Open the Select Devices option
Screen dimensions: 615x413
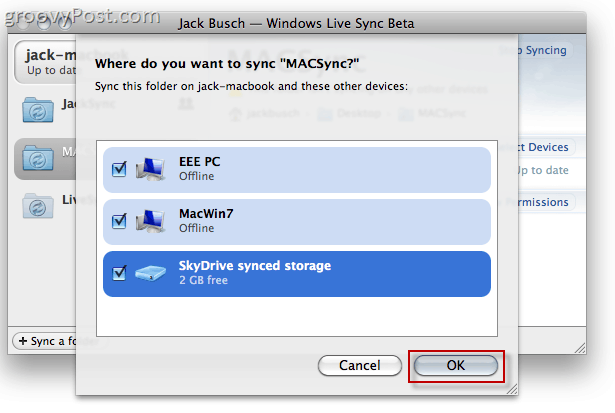pos(546,147)
